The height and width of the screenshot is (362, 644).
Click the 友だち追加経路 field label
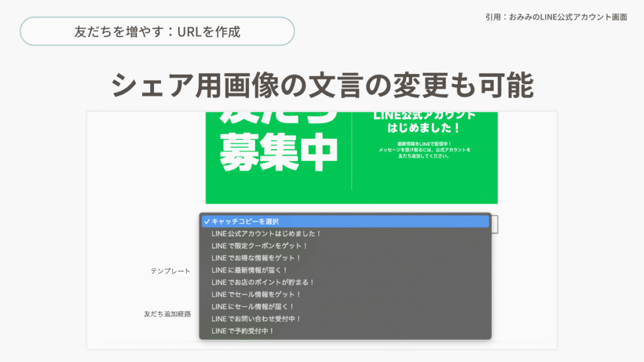coord(167,314)
